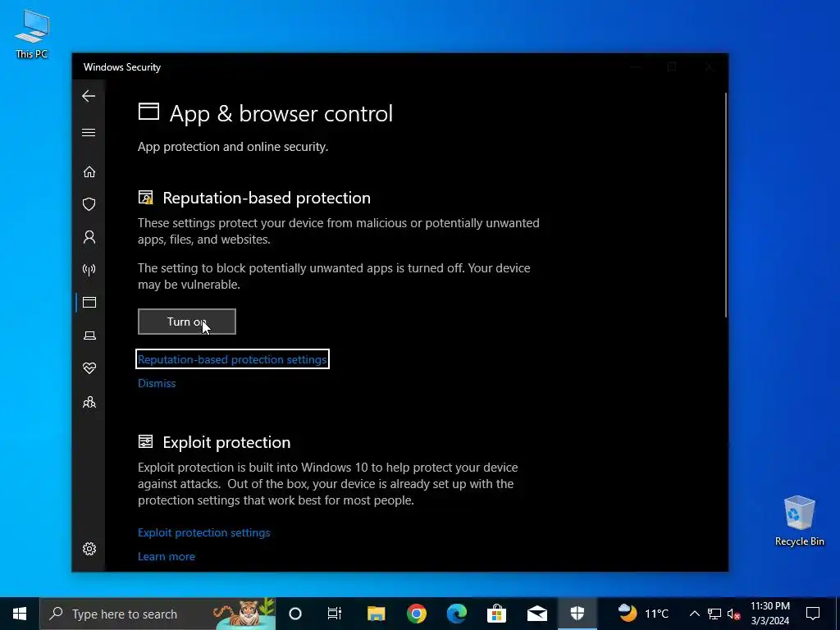Open Device security laptop icon
Image resolution: width=840 pixels, height=630 pixels.
(x=89, y=336)
